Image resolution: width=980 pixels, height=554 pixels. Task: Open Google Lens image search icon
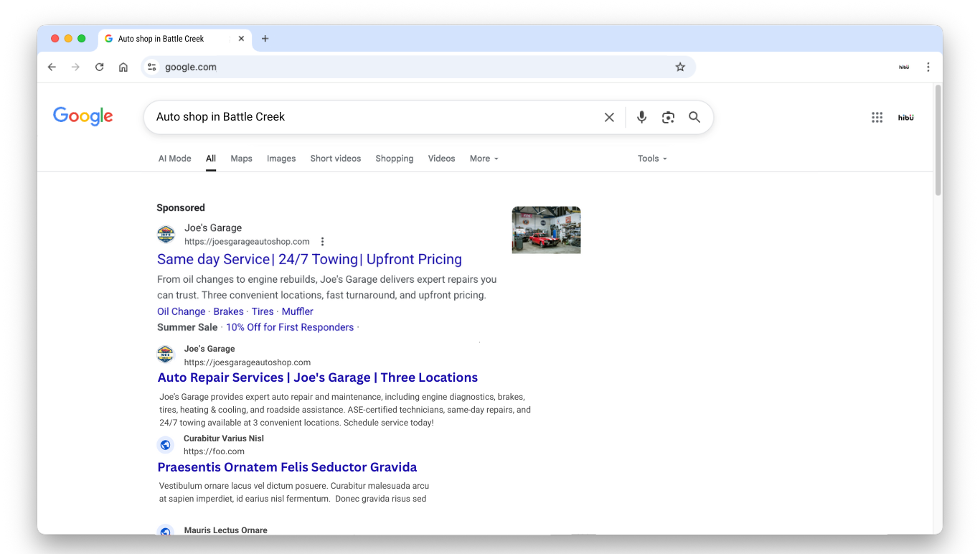668,117
